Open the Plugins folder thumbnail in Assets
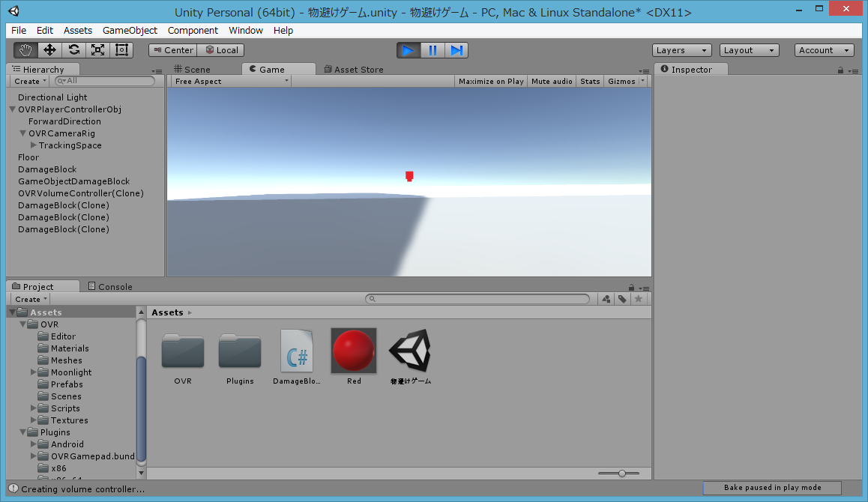Viewport: 868px width, 502px height. click(x=240, y=352)
